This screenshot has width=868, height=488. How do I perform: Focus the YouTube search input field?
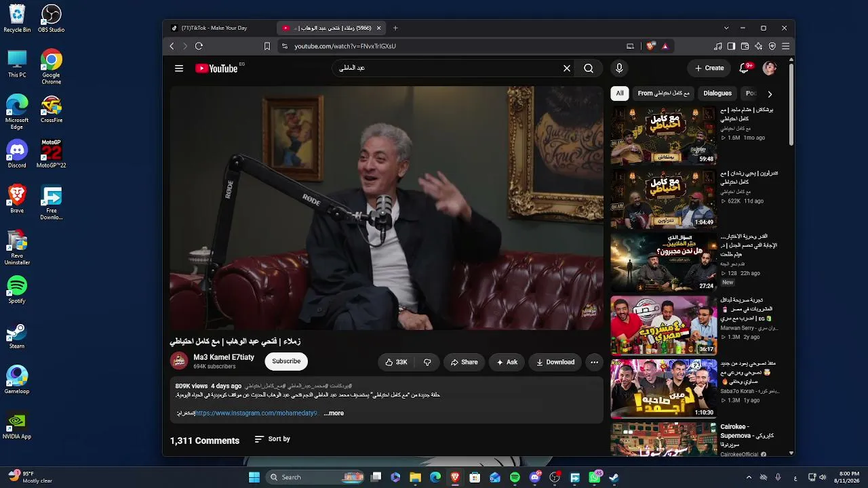click(x=448, y=68)
